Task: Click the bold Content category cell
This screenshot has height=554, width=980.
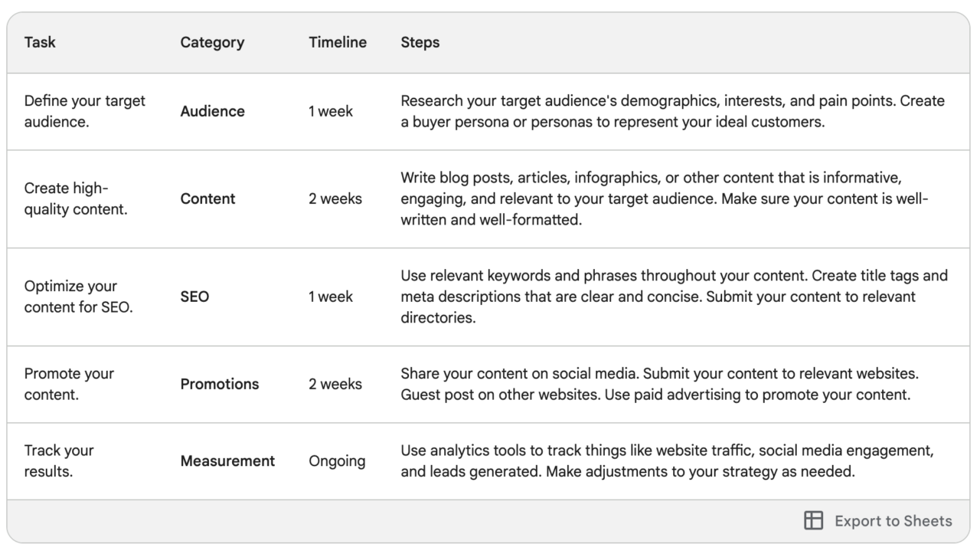Action: pos(207,198)
